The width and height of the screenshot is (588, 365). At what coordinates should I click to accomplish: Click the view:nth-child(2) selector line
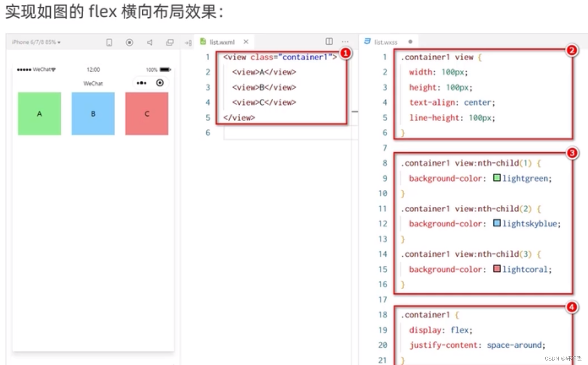471,209
